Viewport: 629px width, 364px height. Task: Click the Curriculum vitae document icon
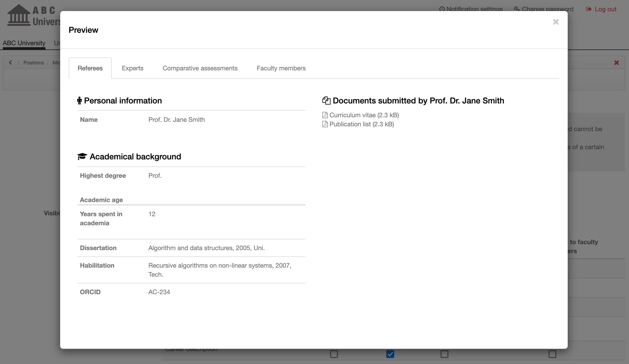pos(325,115)
